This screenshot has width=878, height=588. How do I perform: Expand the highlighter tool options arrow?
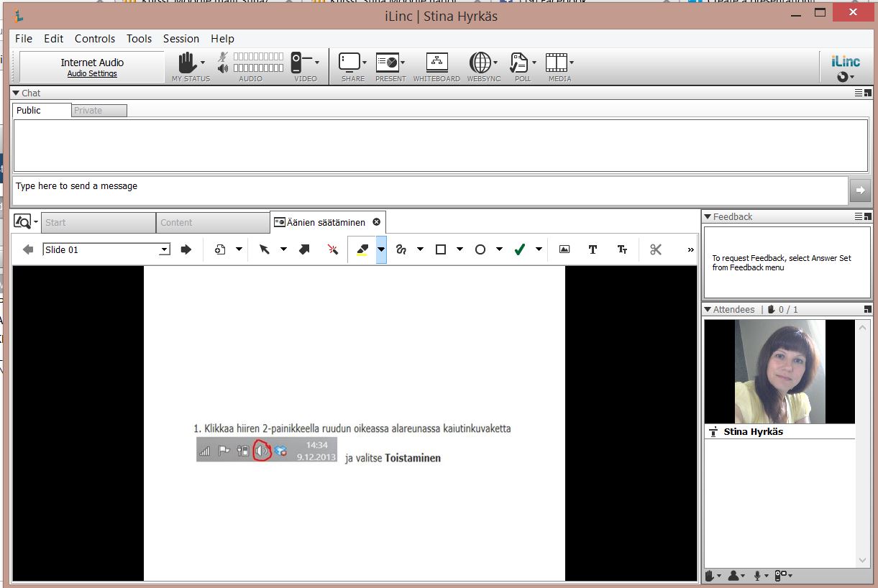[x=381, y=249]
